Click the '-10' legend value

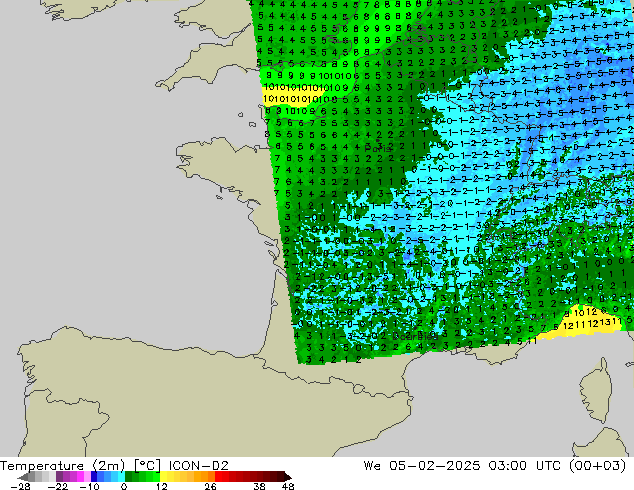point(89,486)
